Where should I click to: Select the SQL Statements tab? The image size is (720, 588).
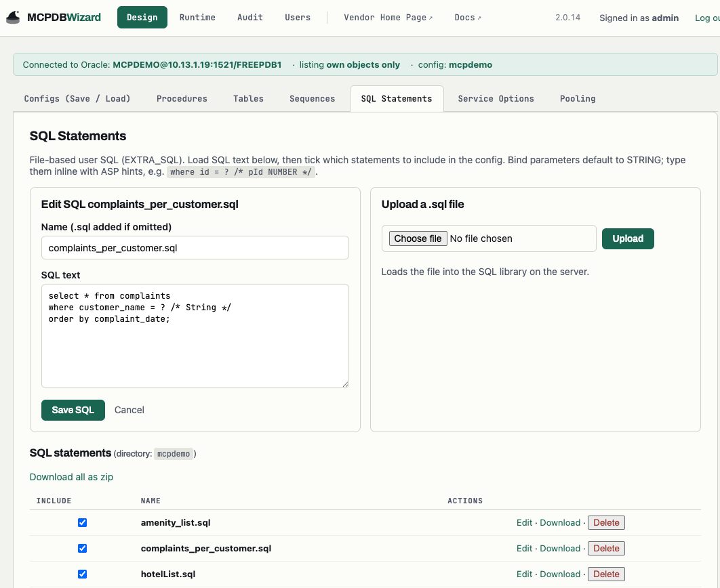pyautogui.click(x=397, y=99)
